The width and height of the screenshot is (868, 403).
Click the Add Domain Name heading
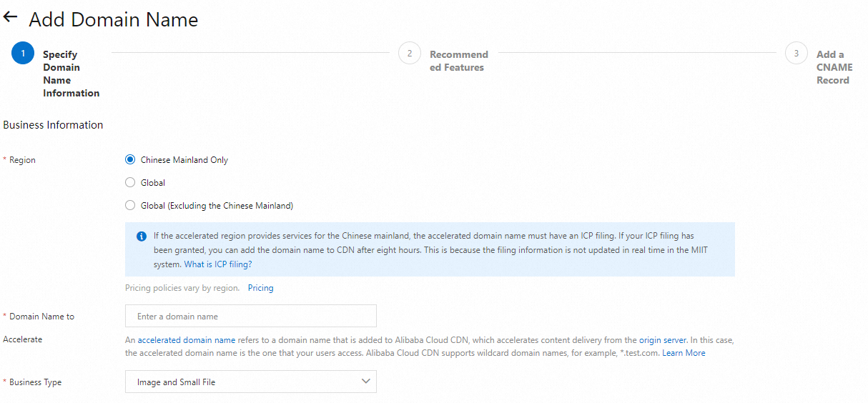point(114,20)
